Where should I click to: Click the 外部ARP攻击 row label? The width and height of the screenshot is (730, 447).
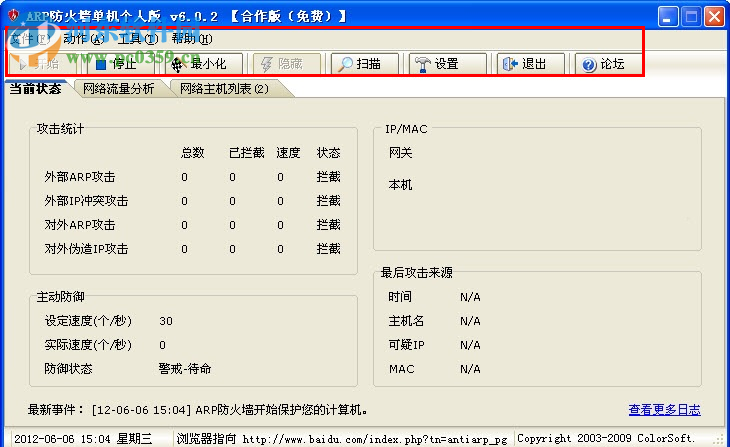(x=80, y=177)
